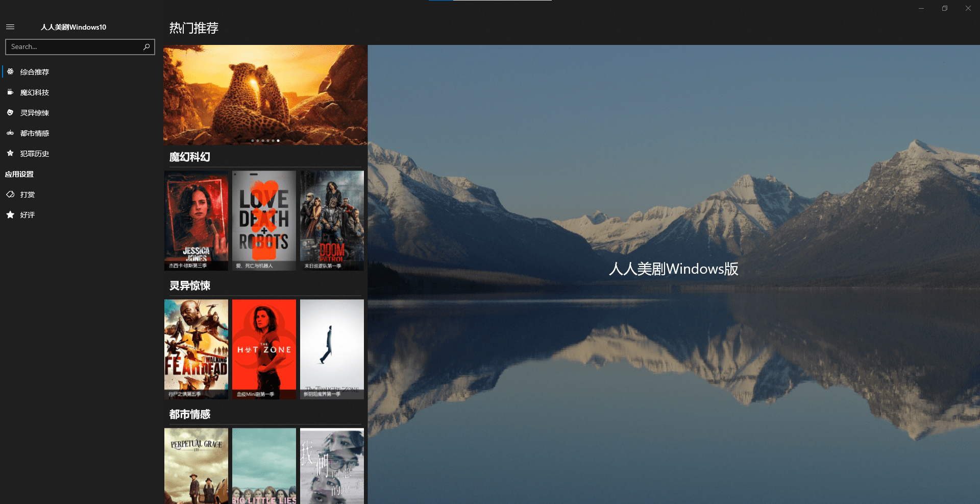Open the 应用设置 section
Image resolution: width=980 pixels, height=504 pixels.
coord(19,174)
